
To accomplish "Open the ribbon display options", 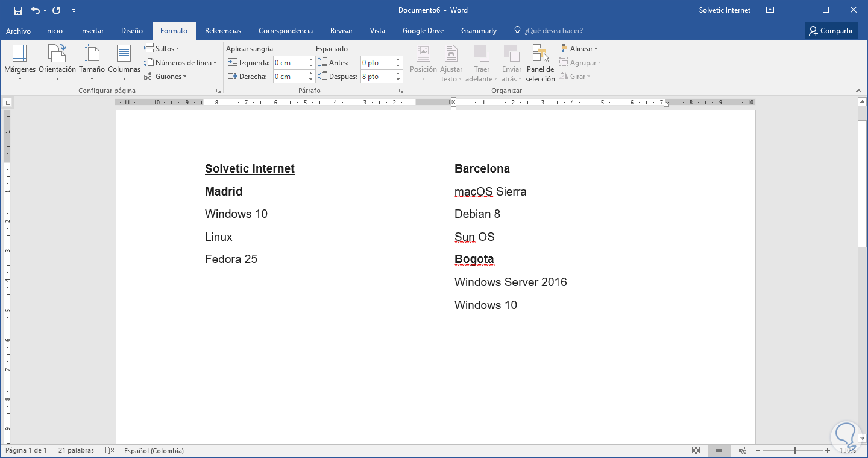I will (770, 10).
